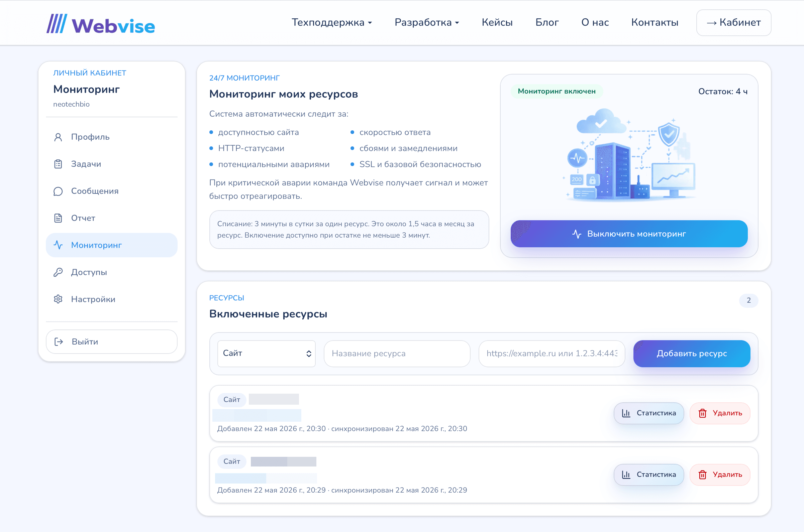Viewport: 804px width, 532px height.
Task: Click Удалить for the 20:29 resource
Action: coord(720,475)
